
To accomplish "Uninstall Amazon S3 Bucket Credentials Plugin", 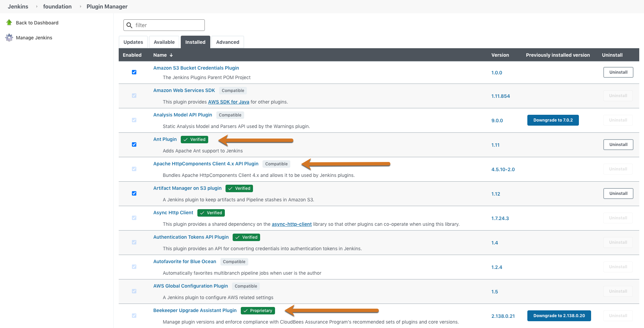I will 618,72.
